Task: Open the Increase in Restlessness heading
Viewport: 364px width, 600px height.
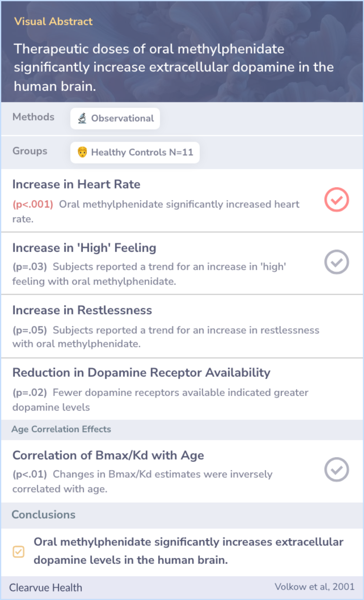Action: (82, 310)
